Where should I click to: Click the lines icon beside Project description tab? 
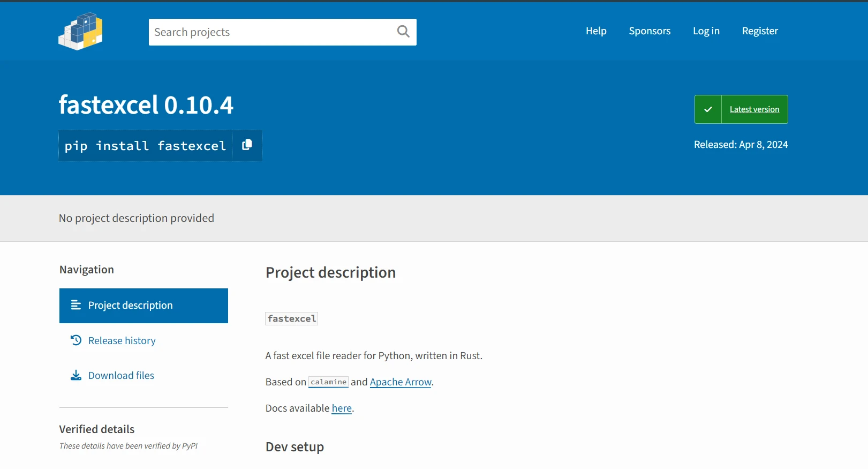pyautogui.click(x=76, y=305)
